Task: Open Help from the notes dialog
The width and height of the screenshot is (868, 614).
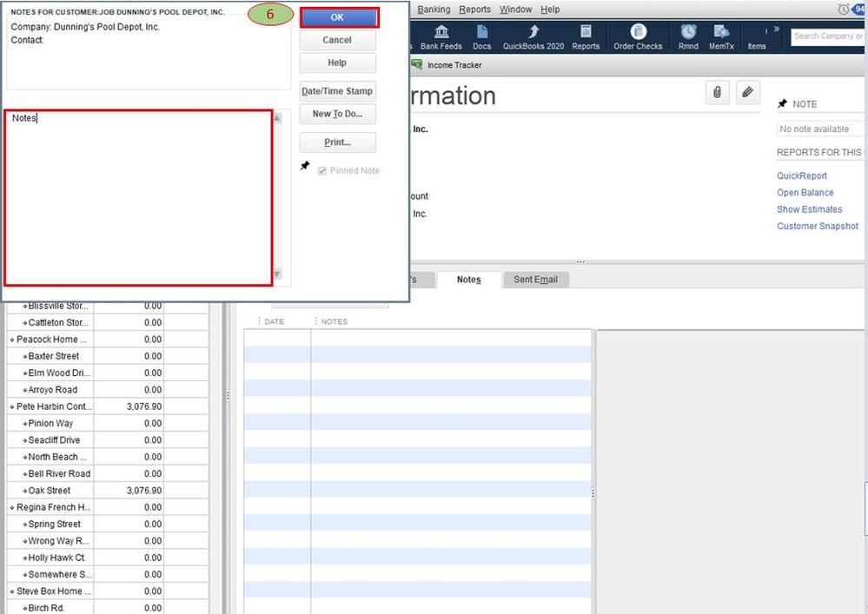Action: pos(337,63)
